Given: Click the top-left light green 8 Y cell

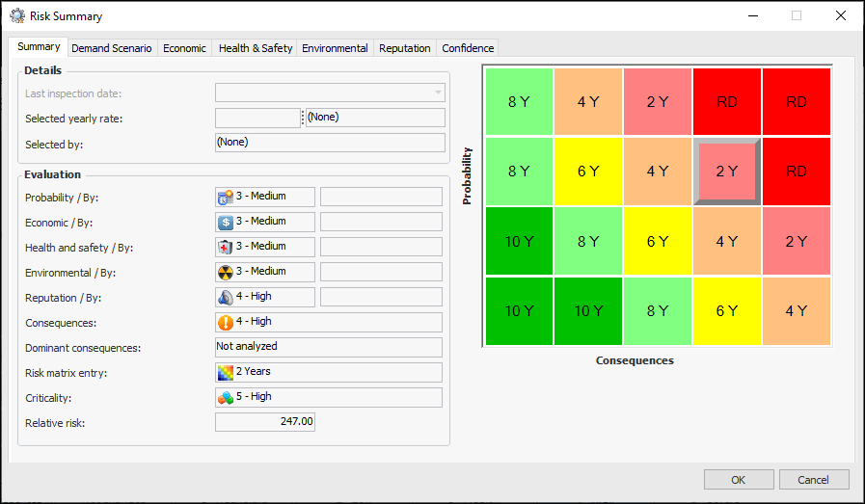Looking at the screenshot, I should pyautogui.click(x=519, y=101).
